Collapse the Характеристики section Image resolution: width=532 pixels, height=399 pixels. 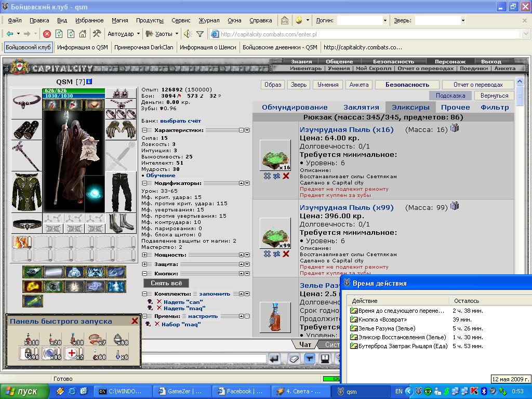coord(144,130)
